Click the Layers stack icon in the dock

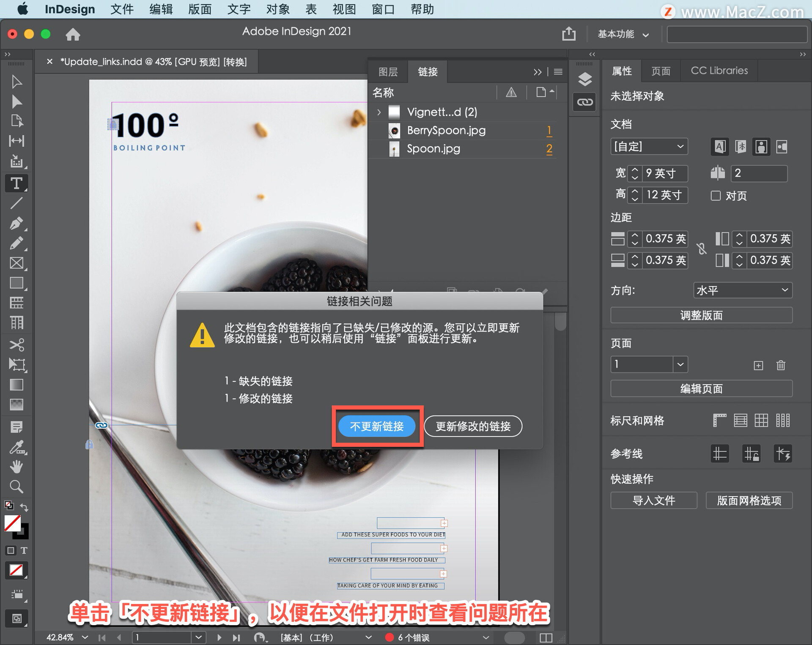click(x=584, y=79)
